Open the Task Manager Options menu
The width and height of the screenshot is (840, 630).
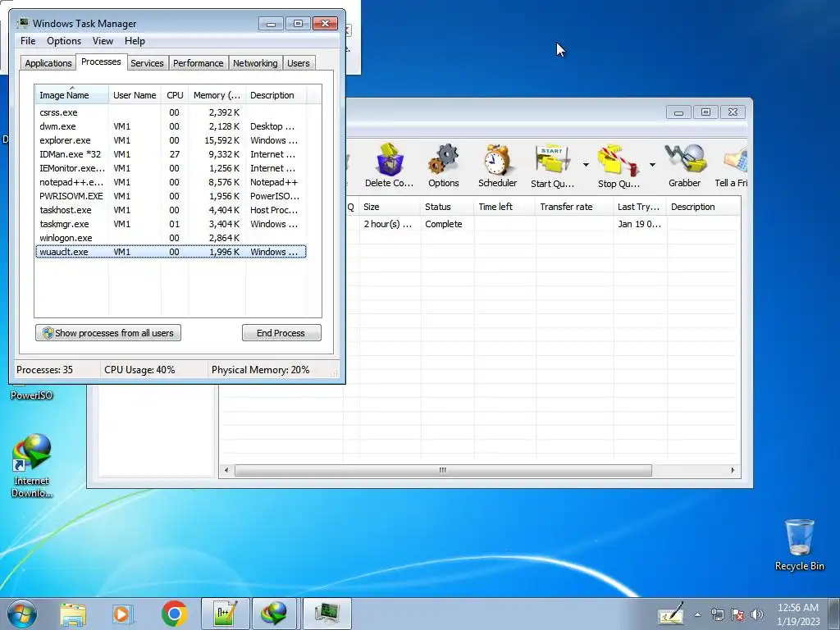tap(64, 41)
